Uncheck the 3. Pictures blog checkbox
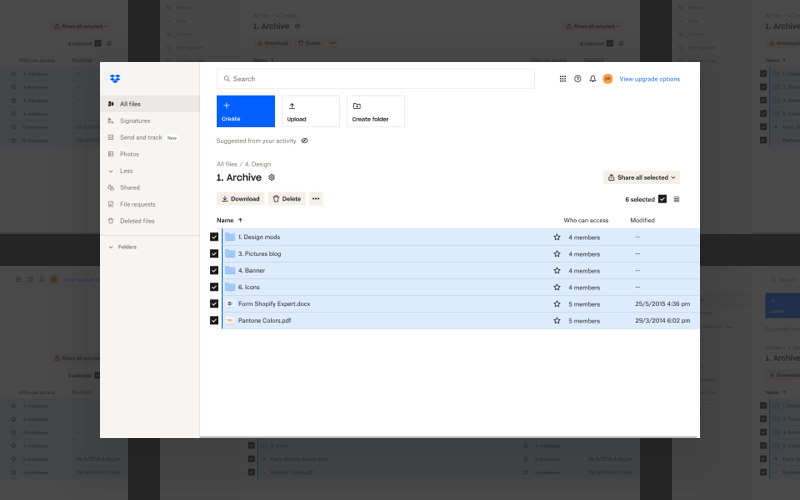800x500 pixels. click(214, 254)
